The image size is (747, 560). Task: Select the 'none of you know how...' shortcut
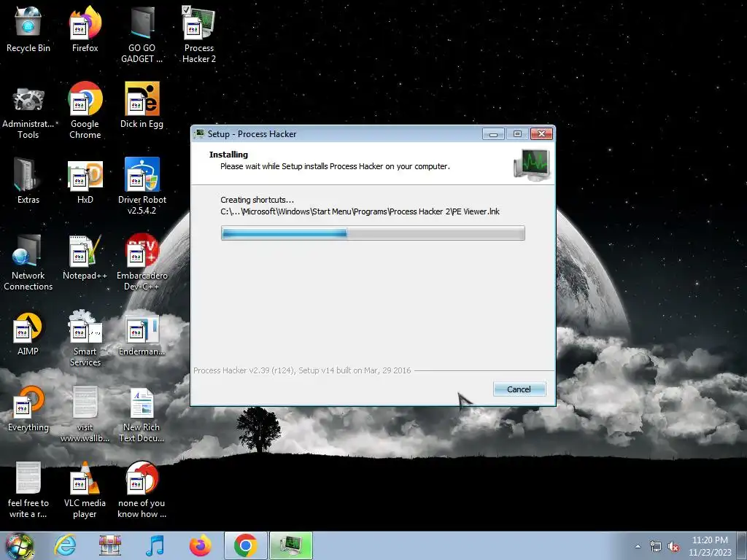pos(142,489)
